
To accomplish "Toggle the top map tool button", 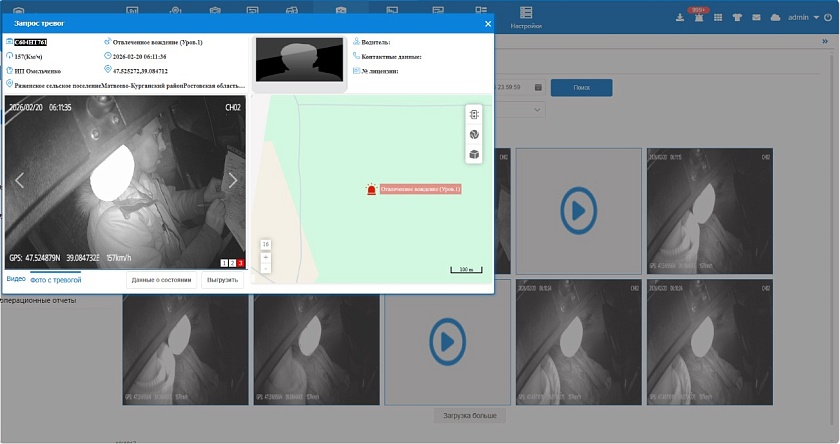I will pyautogui.click(x=474, y=114).
